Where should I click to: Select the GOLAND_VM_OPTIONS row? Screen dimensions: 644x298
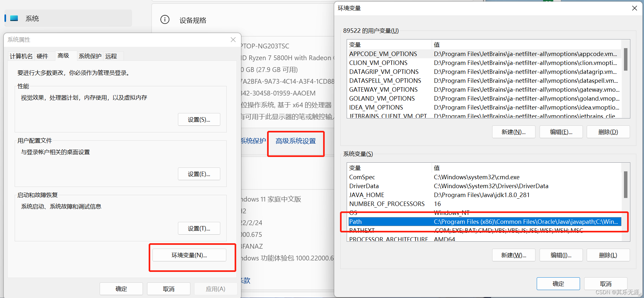485,98
